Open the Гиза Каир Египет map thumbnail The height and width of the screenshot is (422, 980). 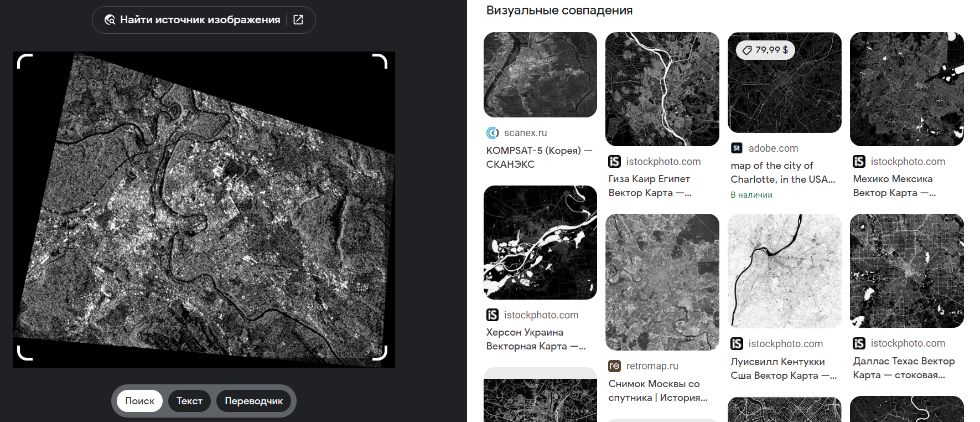pos(662,89)
